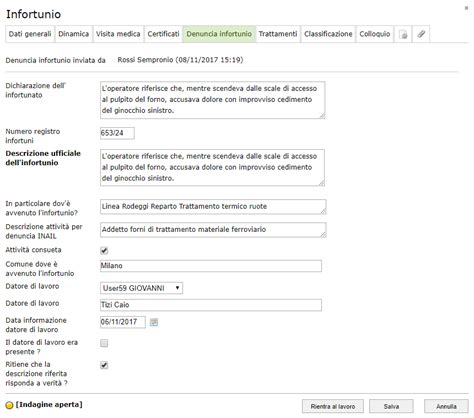This screenshot has width=474, height=418.
Task: Open the Datore di lavoro User59 GIOVANNI dropdown
Action: [x=141, y=288]
